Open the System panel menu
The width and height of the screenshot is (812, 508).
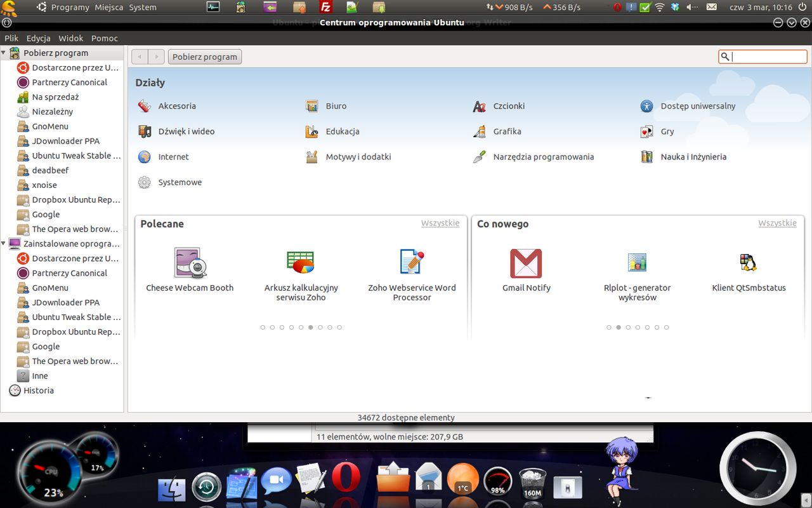[142, 7]
